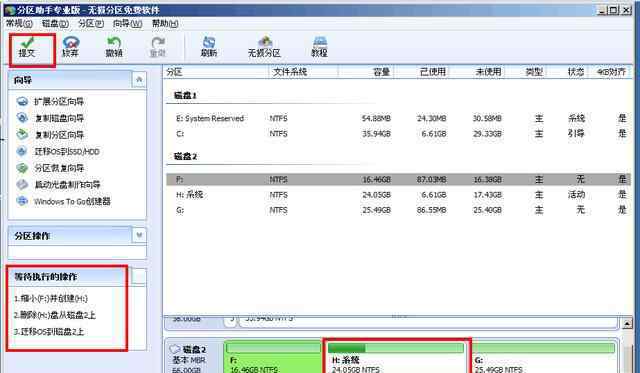Expand the 分区操作 panel

click(x=139, y=235)
